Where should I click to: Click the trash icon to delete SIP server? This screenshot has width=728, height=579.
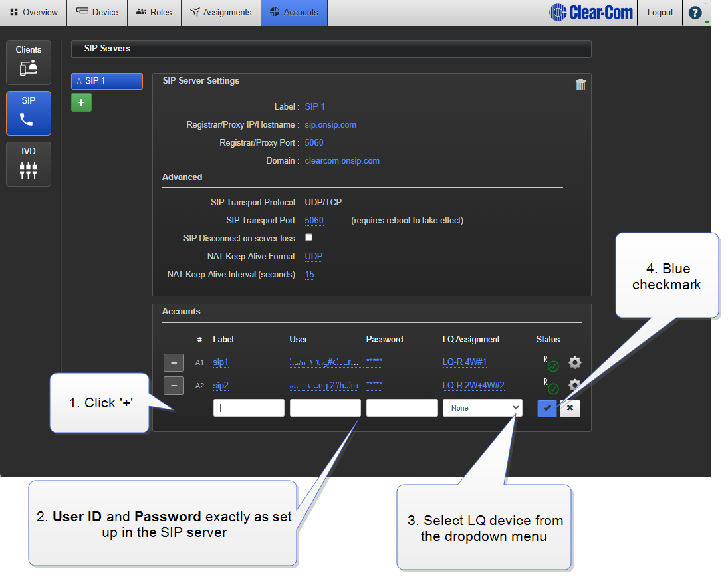click(580, 85)
